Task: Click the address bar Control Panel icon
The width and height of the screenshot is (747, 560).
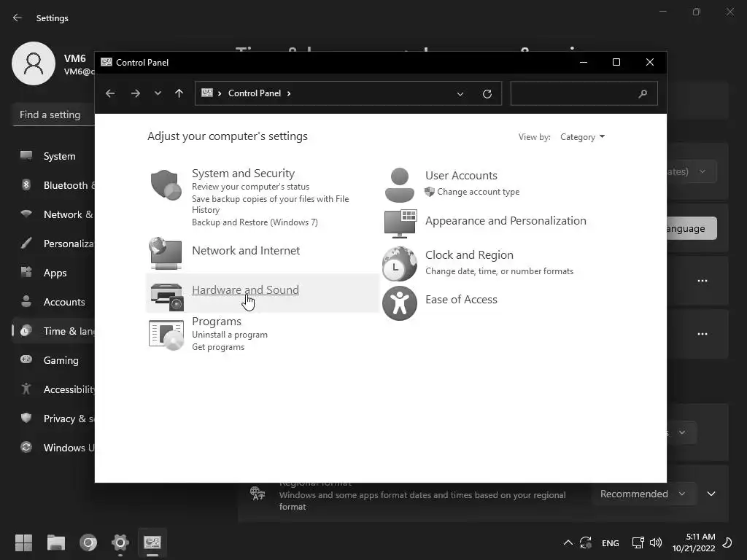Action: (x=207, y=93)
